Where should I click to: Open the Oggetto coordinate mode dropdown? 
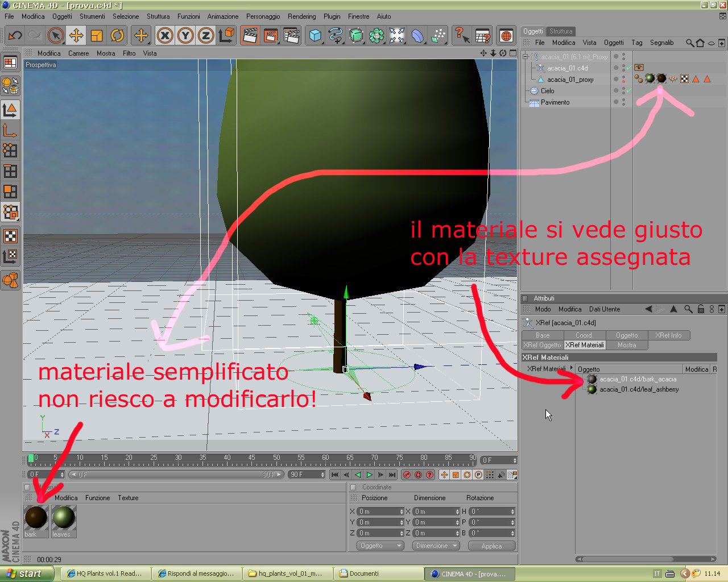pyautogui.click(x=380, y=546)
